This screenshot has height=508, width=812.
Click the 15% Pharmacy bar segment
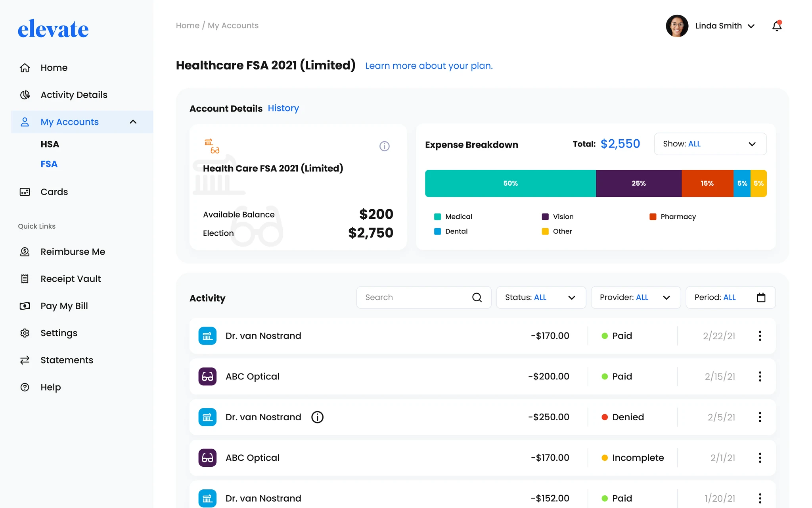[707, 183]
